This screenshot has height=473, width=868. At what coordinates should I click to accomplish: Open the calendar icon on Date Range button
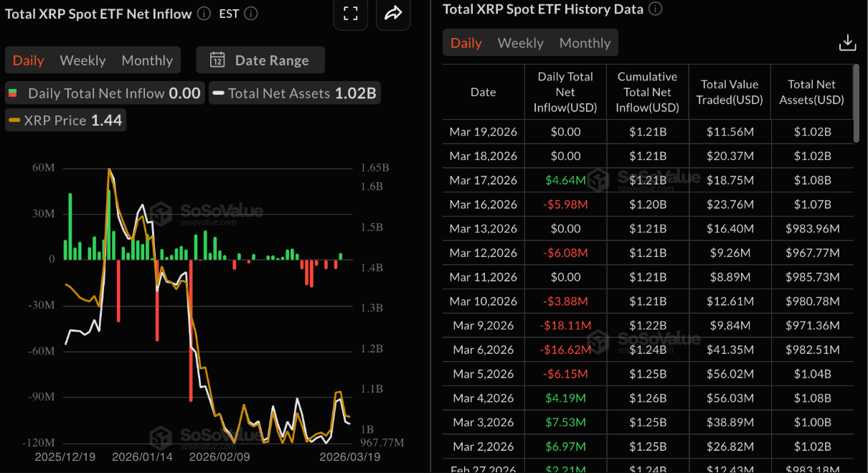pyautogui.click(x=217, y=60)
